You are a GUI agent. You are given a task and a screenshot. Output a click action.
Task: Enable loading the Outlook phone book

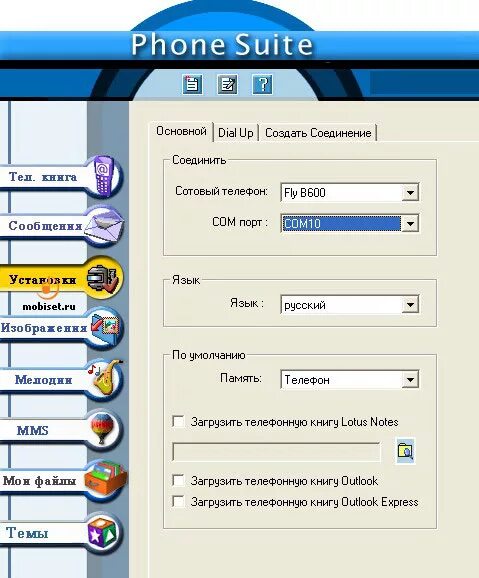point(179,480)
